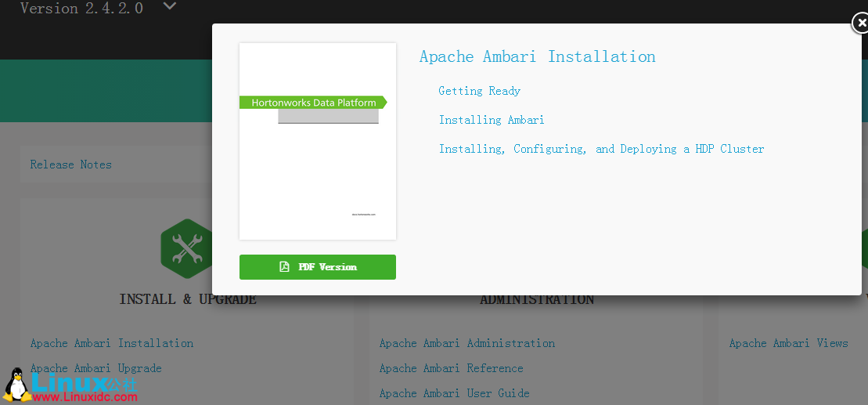View the Apache Ambari Reference link
This screenshot has width=868, height=405.
pyautogui.click(x=451, y=368)
